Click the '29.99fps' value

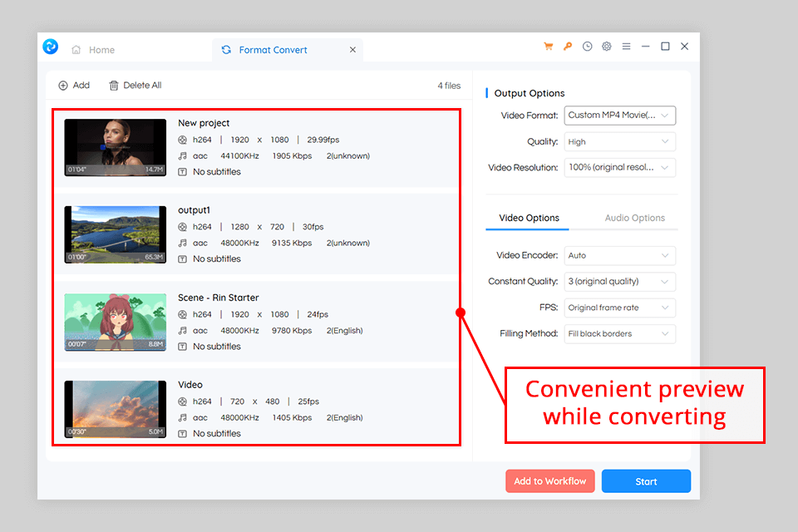tap(323, 140)
